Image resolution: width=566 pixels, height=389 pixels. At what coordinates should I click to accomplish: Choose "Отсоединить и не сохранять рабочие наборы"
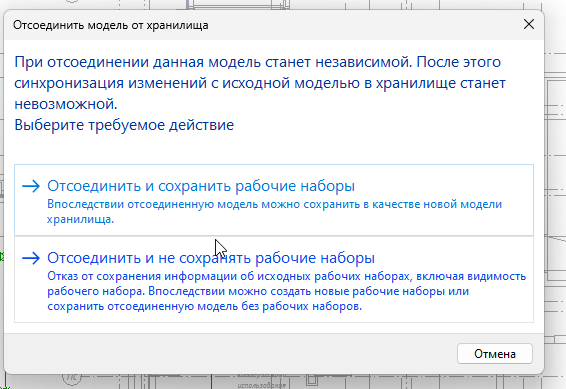tap(274, 279)
